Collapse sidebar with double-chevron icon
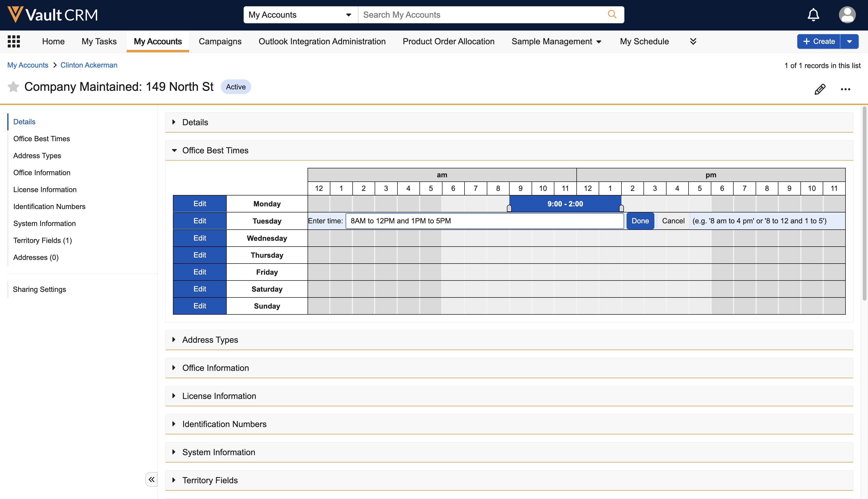This screenshot has height=499, width=868. [151, 479]
